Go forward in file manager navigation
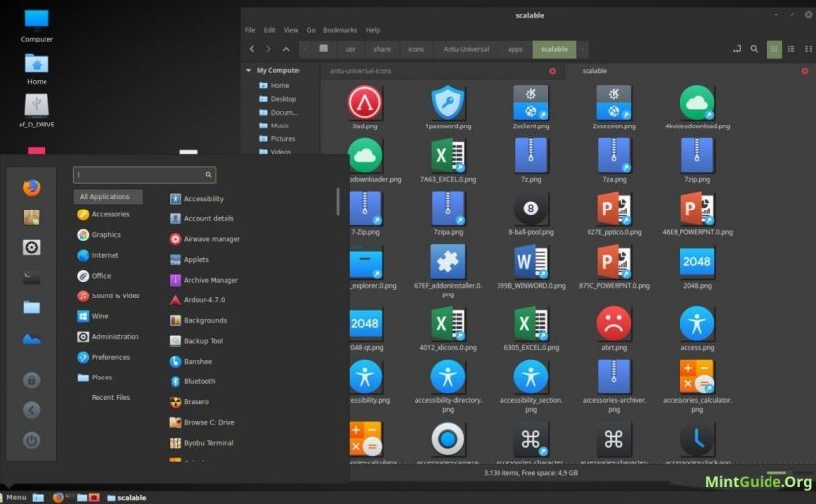The image size is (816, 504). coord(268,49)
